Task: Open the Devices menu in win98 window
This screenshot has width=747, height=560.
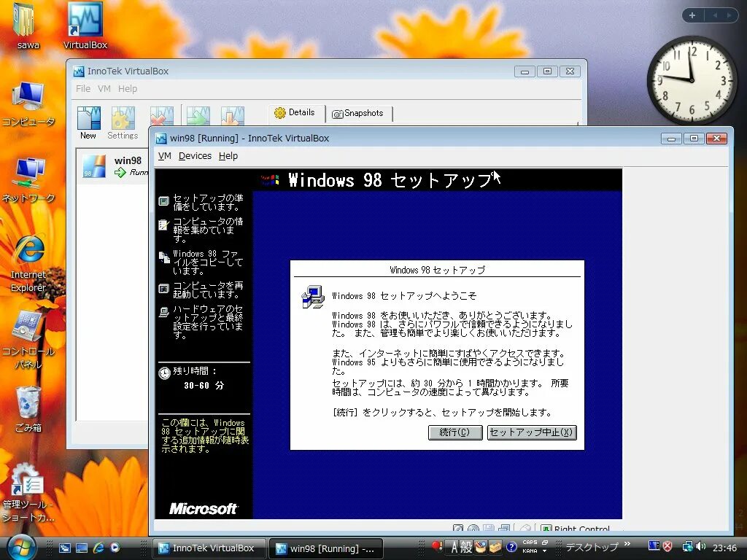Action: pyautogui.click(x=195, y=156)
